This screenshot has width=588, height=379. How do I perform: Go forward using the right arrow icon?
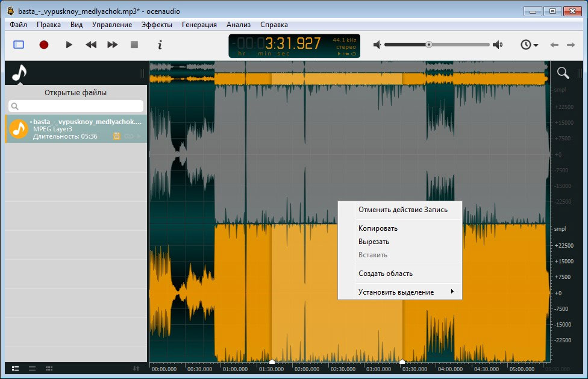(x=571, y=45)
